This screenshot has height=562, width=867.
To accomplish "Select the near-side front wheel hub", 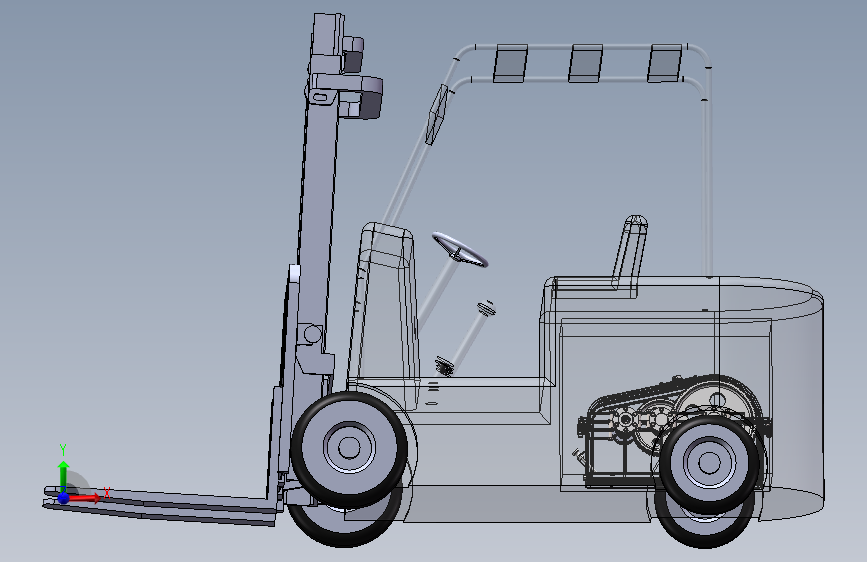I will [x=349, y=447].
